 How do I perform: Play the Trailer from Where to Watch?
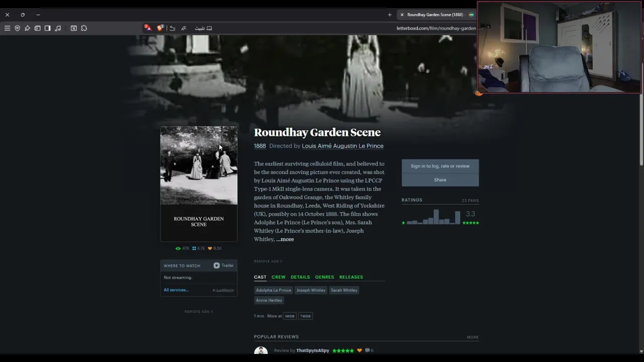pos(223,265)
